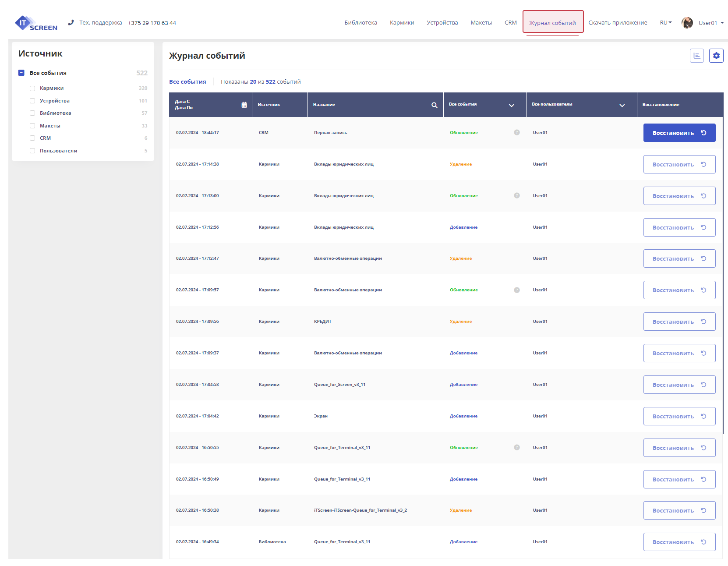The width and height of the screenshot is (728, 566).
Task: Check the Устройства source filter
Action: pos(32,101)
